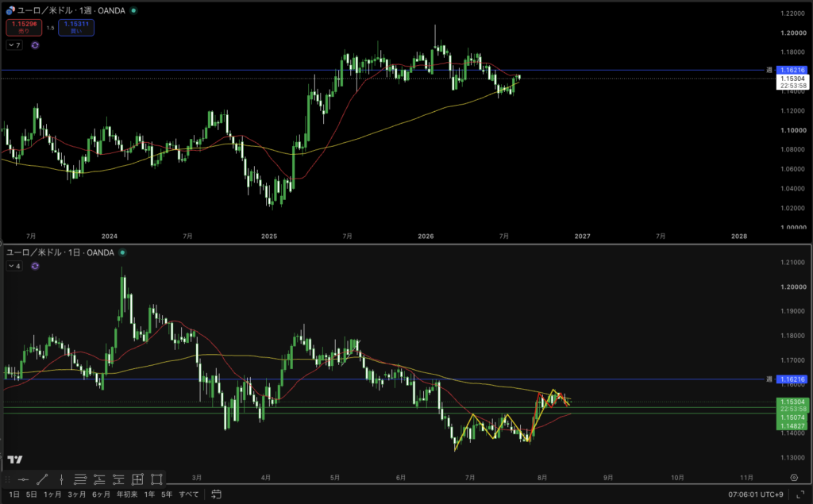Image resolution: width=813 pixels, height=504 pixels.
Task: Click market status dot on weekly chart
Action: pos(133,10)
